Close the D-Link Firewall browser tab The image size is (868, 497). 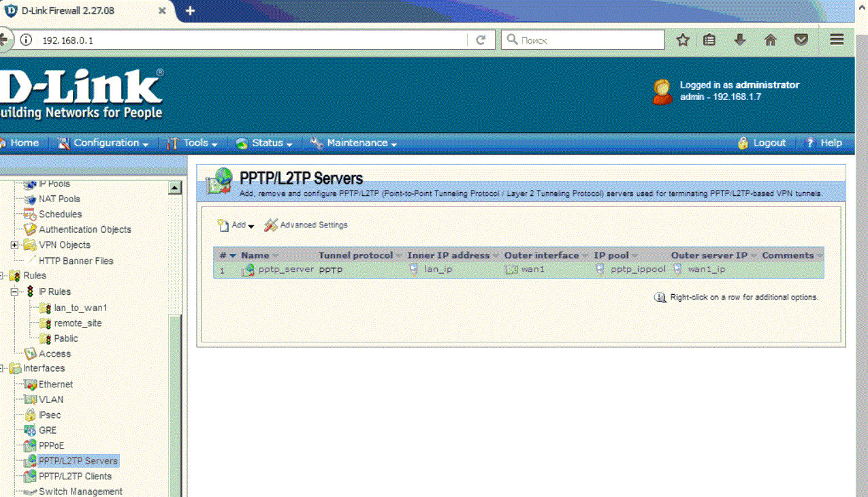pos(162,11)
